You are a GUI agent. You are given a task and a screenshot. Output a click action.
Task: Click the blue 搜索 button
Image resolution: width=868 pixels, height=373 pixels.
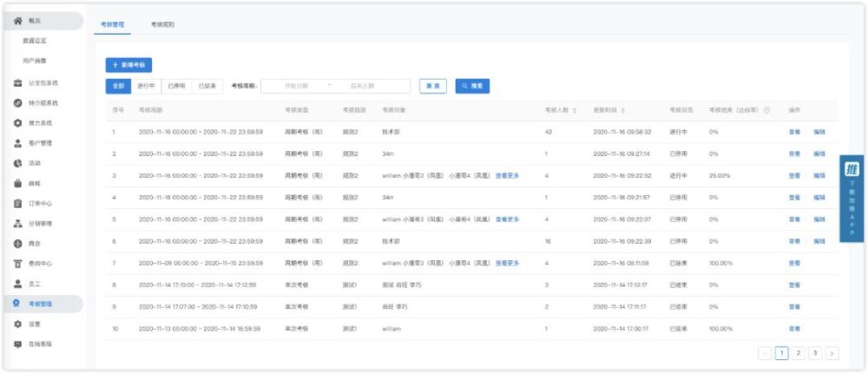coord(472,87)
